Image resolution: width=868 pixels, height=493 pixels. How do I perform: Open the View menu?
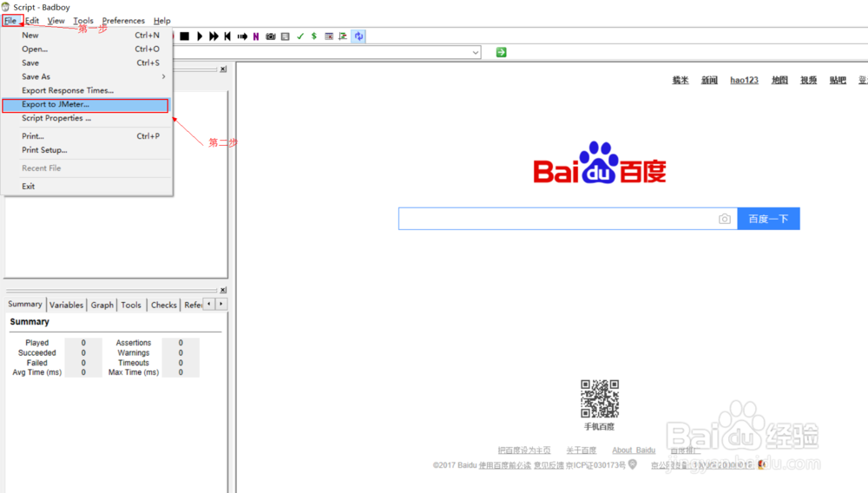click(x=56, y=21)
